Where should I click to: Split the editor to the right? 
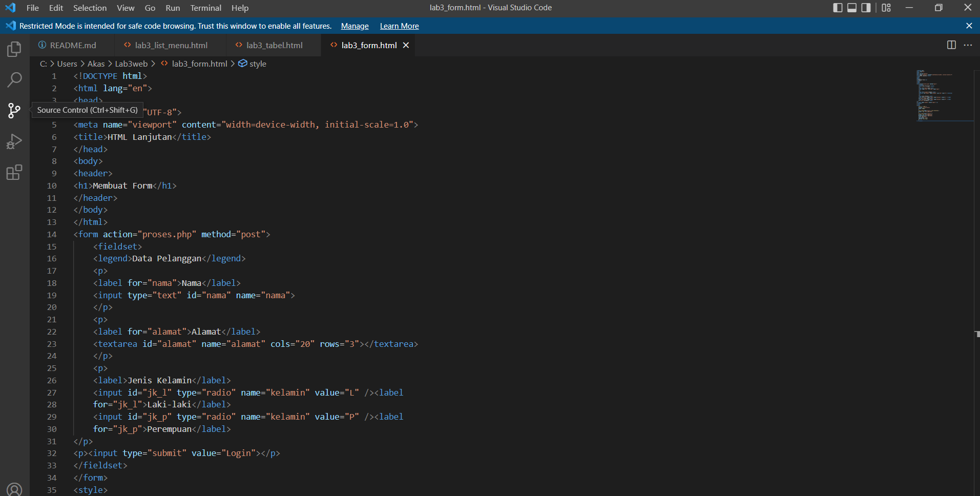(x=952, y=45)
